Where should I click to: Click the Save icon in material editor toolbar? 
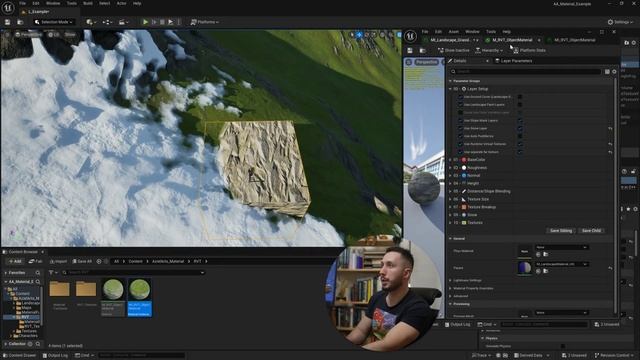pos(410,50)
